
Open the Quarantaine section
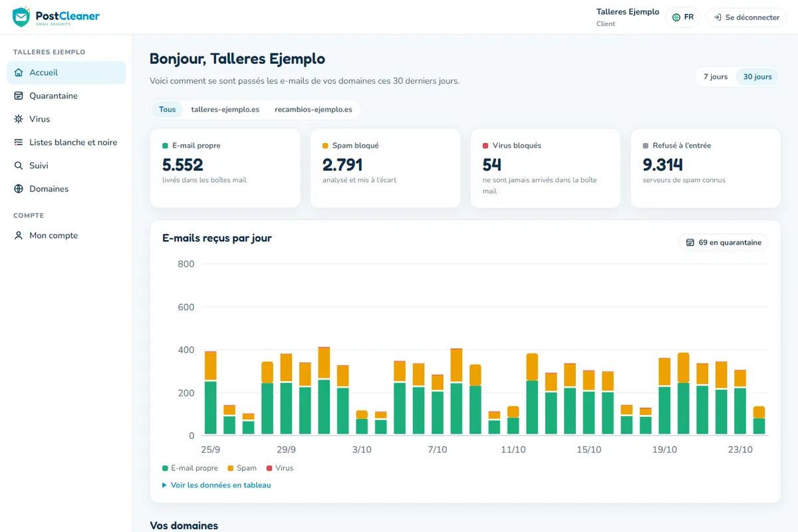pos(66,96)
